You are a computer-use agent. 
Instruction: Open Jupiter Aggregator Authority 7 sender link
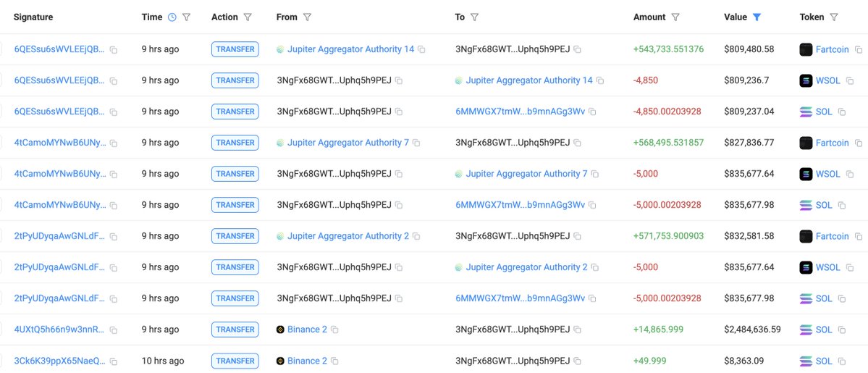point(348,143)
